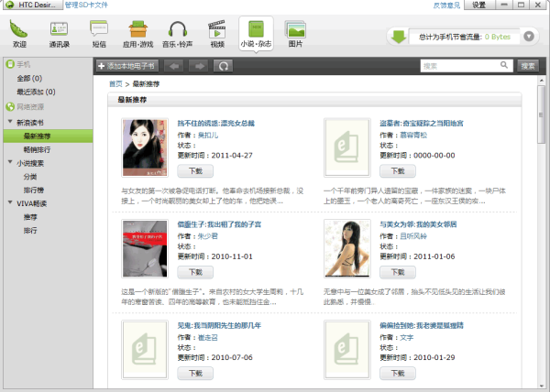
Task: Click the placeholder cover of 见鬼
Action: [x=145, y=350]
